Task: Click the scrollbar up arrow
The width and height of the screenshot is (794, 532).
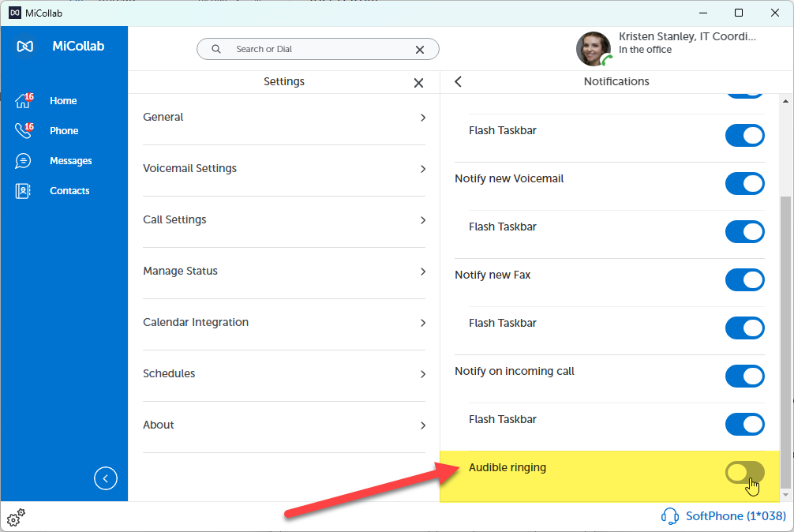Action: pyautogui.click(x=785, y=101)
